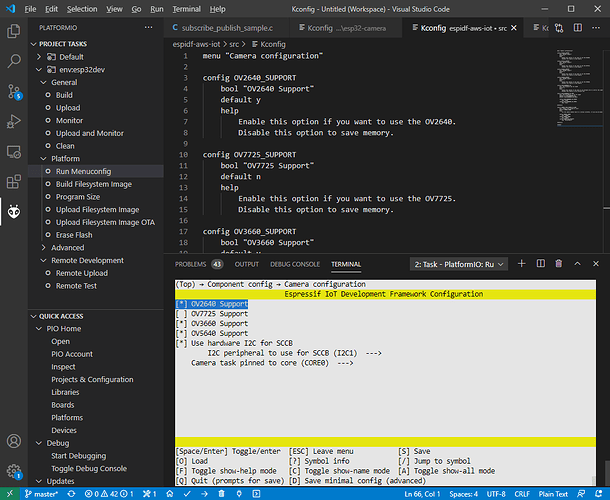Toggle Use hardware I2C for SCCB checkbox
The height and width of the screenshot is (500, 610).
pos(181,343)
